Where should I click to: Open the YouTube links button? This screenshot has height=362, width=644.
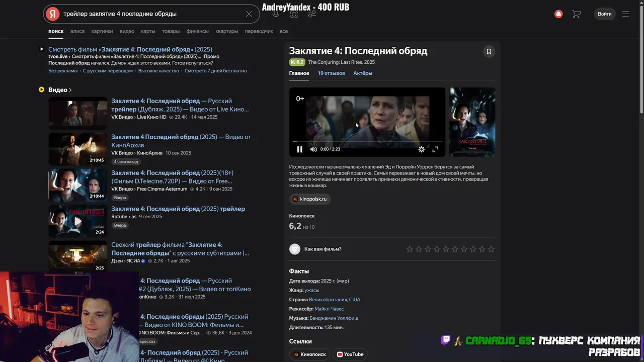[350, 354]
